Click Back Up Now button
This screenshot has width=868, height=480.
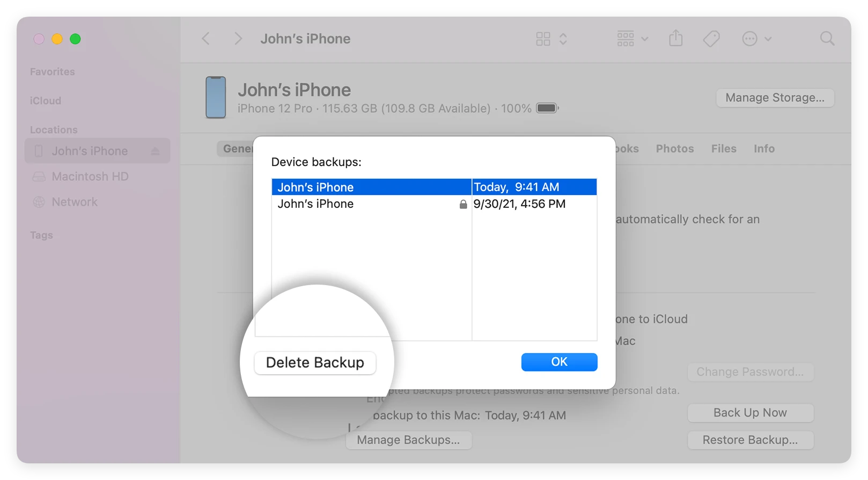[x=750, y=412]
